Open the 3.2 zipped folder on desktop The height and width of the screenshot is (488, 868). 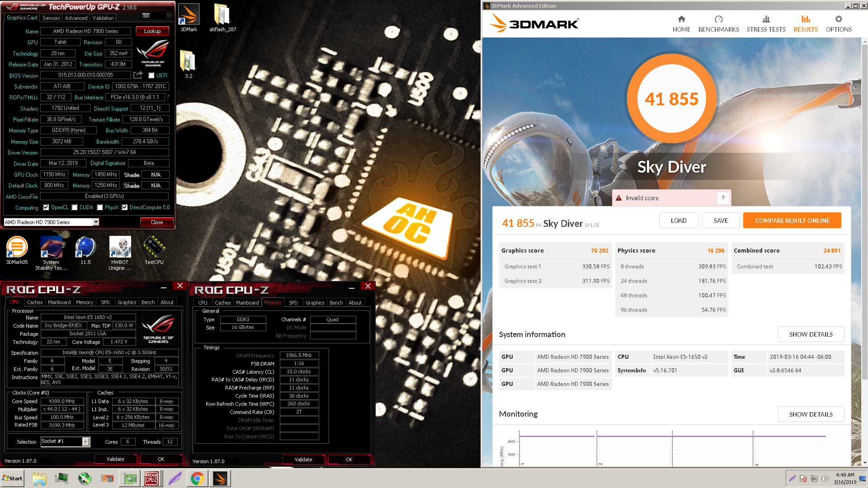pyautogui.click(x=188, y=64)
